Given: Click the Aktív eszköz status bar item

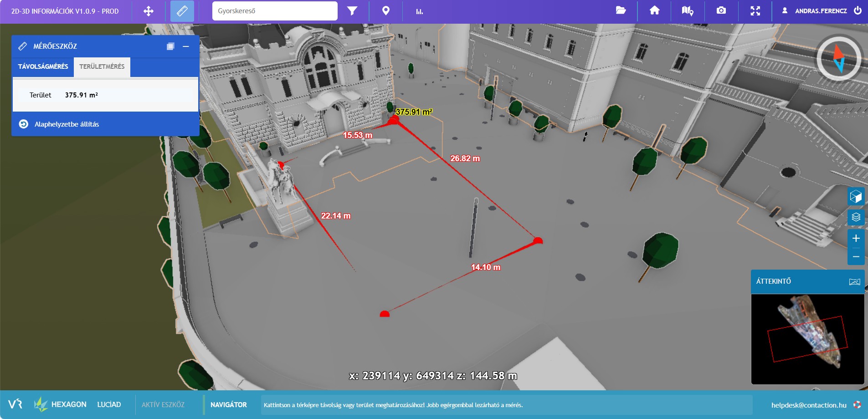Looking at the screenshot, I should click(163, 404).
